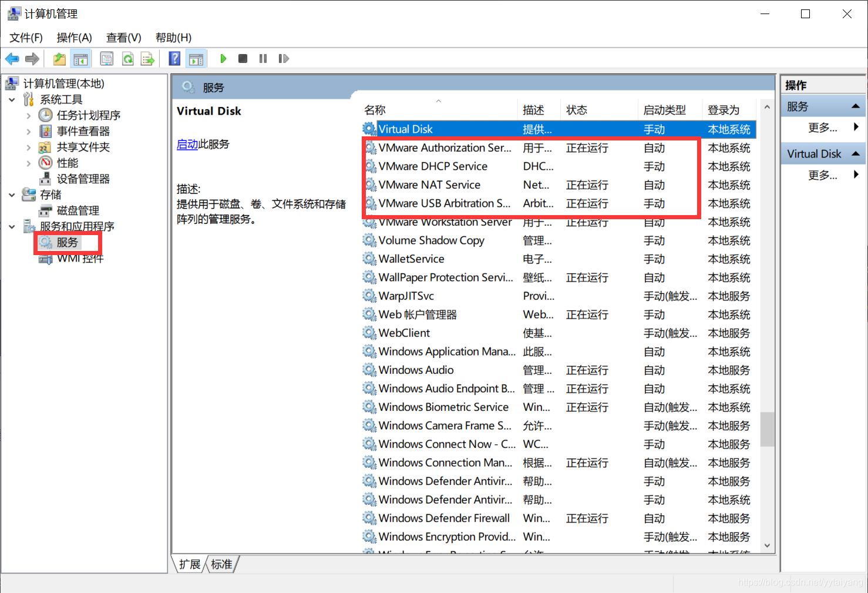Select WMI 控件 in the tree
This screenshot has height=593, width=868.
[x=80, y=258]
